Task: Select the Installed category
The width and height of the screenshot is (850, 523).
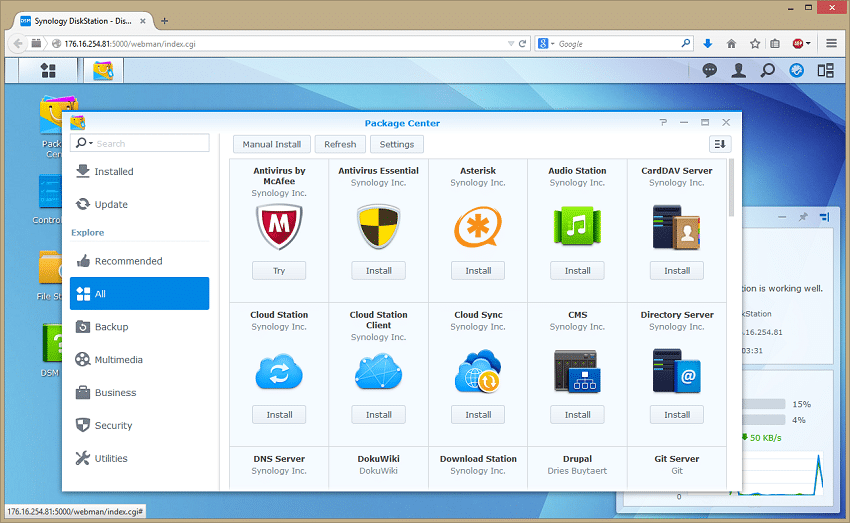Action: [139, 171]
